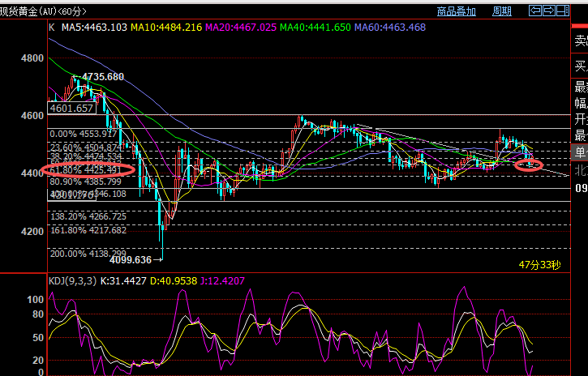Click the K chart type label
This screenshot has width=588, height=376.
pyautogui.click(x=52, y=28)
